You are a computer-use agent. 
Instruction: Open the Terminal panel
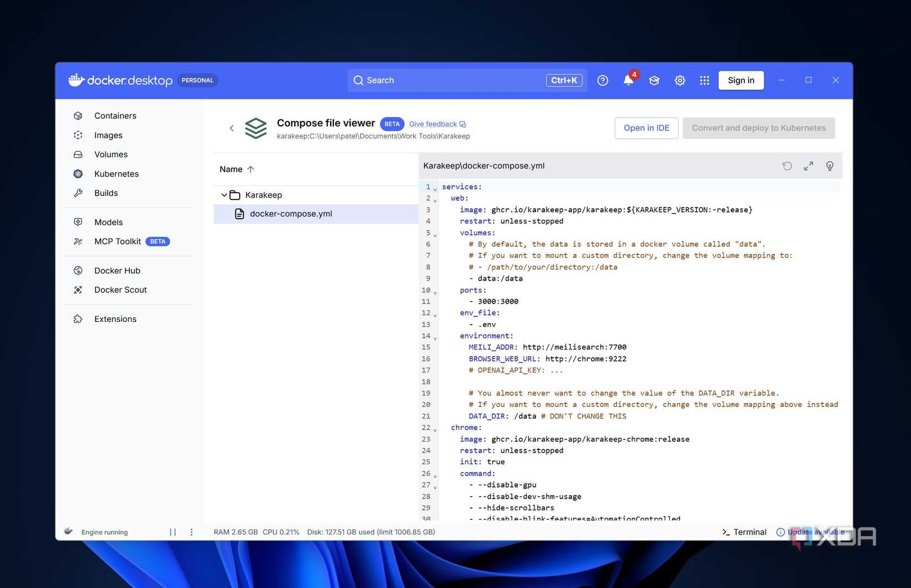pos(744,532)
